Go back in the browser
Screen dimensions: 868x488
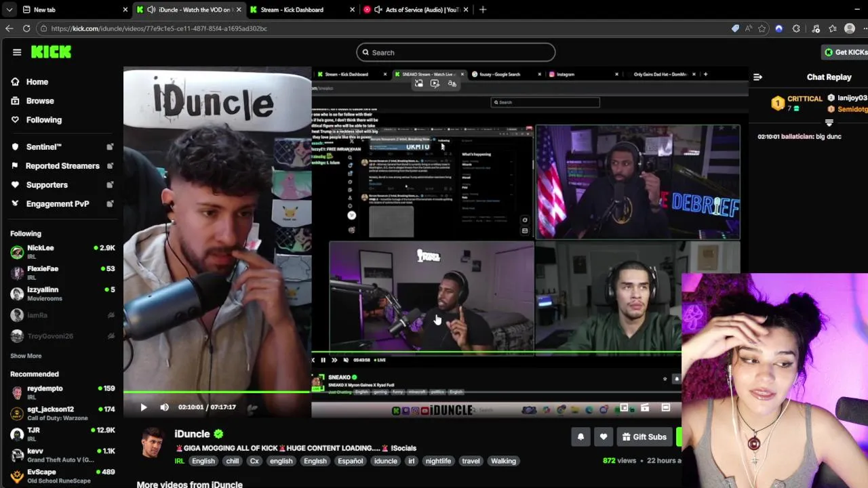[9, 28]
